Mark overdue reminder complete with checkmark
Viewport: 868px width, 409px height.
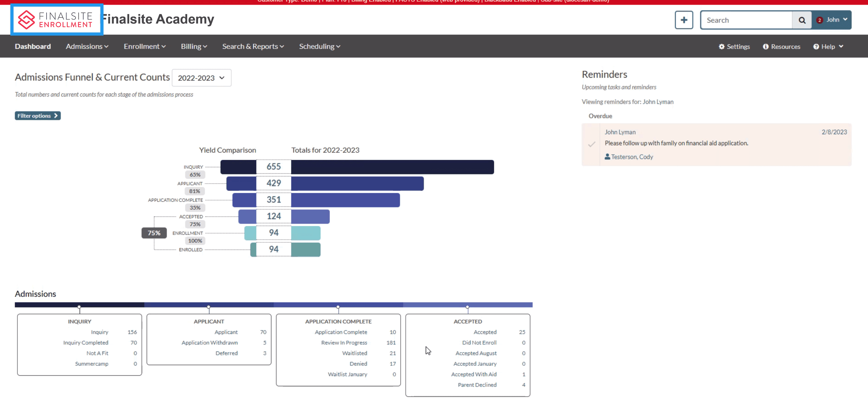[x=591, y=145]
